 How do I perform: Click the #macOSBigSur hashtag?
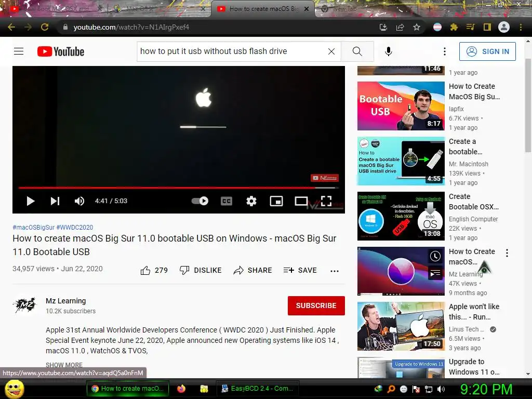(x=34, y=228)
